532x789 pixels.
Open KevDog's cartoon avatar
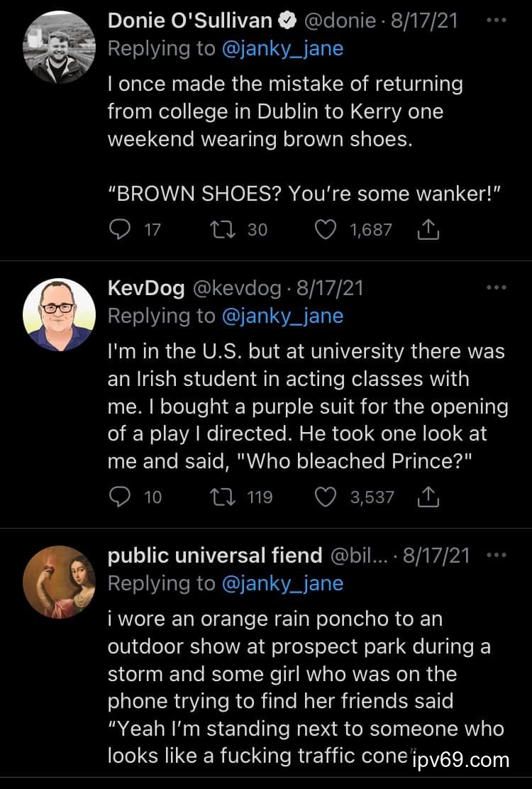coord(59,315)
